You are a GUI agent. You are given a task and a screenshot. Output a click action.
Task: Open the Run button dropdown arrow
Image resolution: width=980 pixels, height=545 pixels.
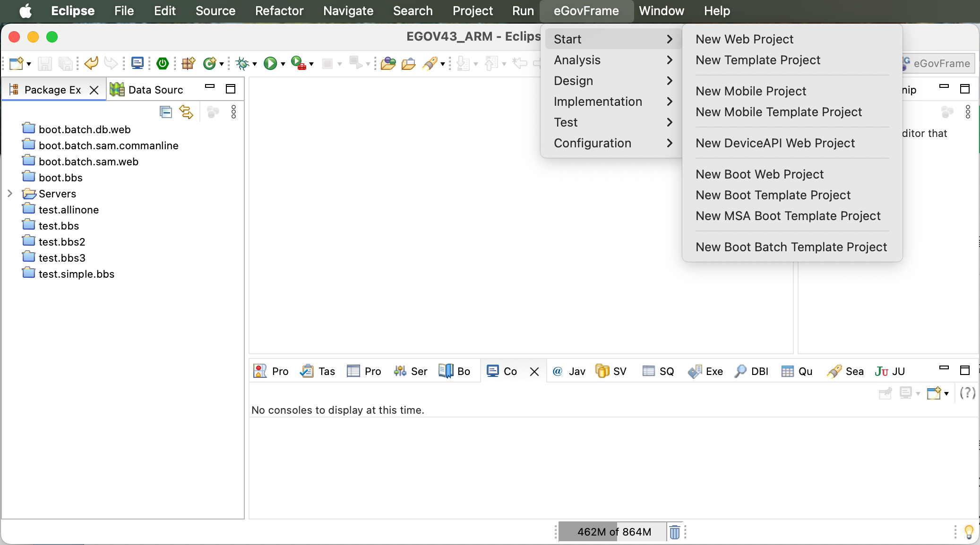283,64
